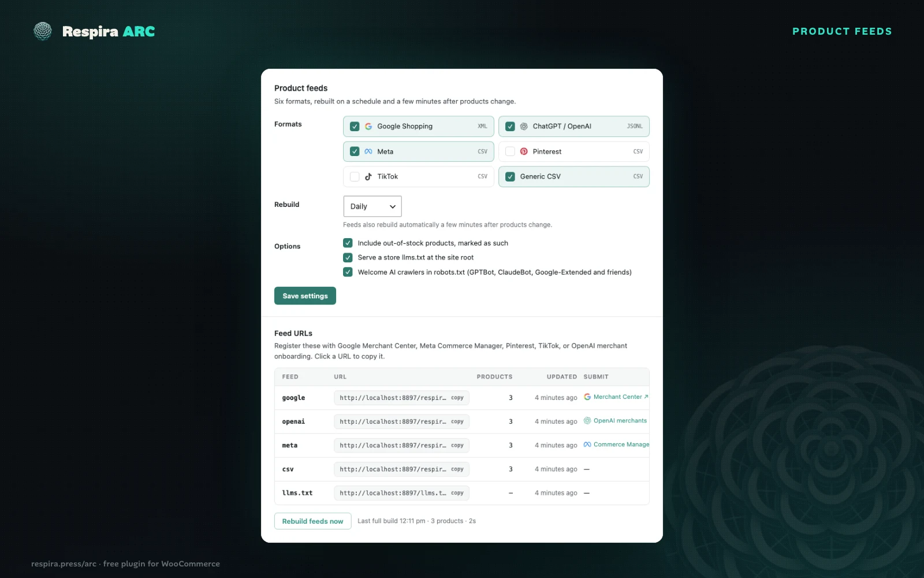Click OpenAI icon beside OpenAI merchants link
Screen dimensions: 924x578
(x=587, y=421)
